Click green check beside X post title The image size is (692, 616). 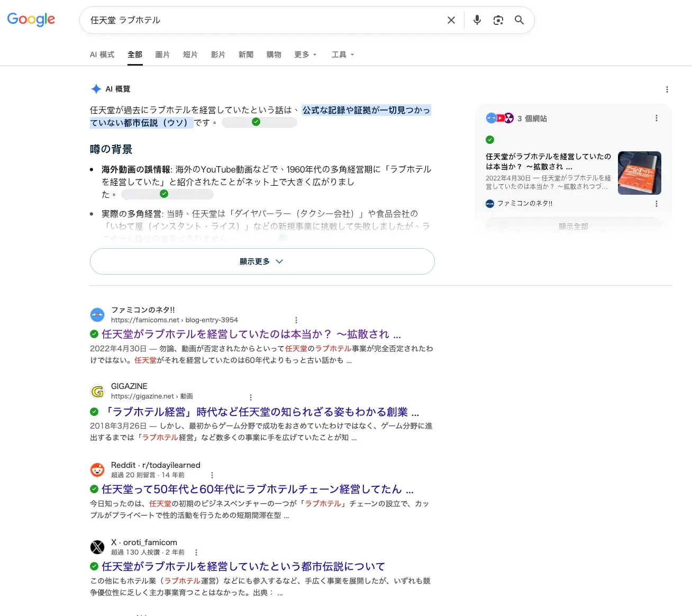(x=94, y=566)
